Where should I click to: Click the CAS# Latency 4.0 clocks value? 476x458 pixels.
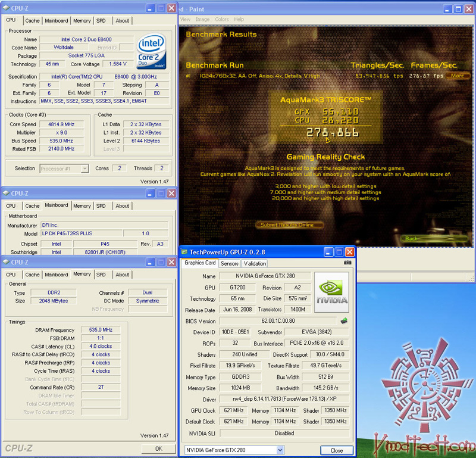pyautogui.click(x=101, y=346)
